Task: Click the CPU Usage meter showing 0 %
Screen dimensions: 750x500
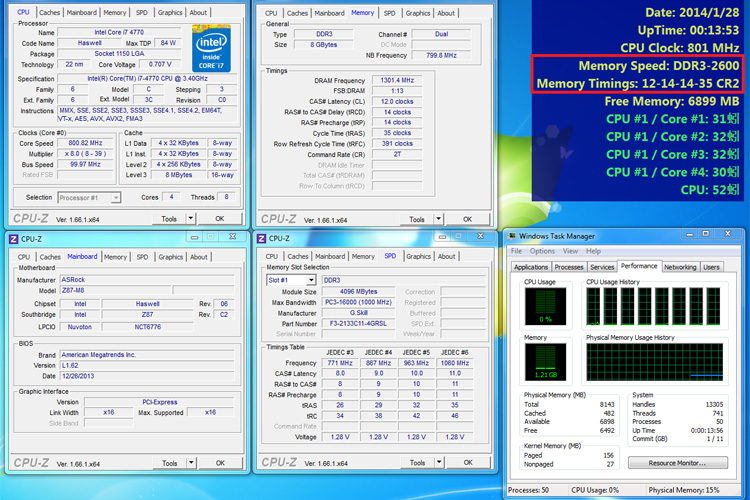Action: tap(545, 306)
